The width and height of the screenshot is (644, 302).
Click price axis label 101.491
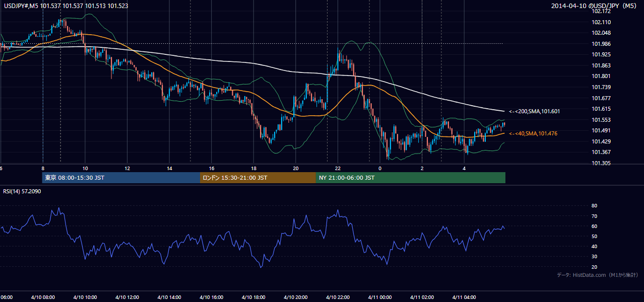coord(601,130)
